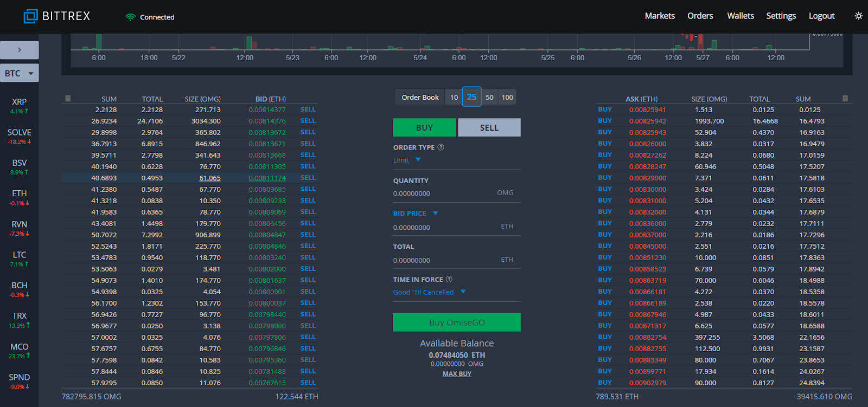Image resolution: width=868 pixels, height=407 pixels.
Task: Click the ask price 0.00825942
Action: pos(648,121)
